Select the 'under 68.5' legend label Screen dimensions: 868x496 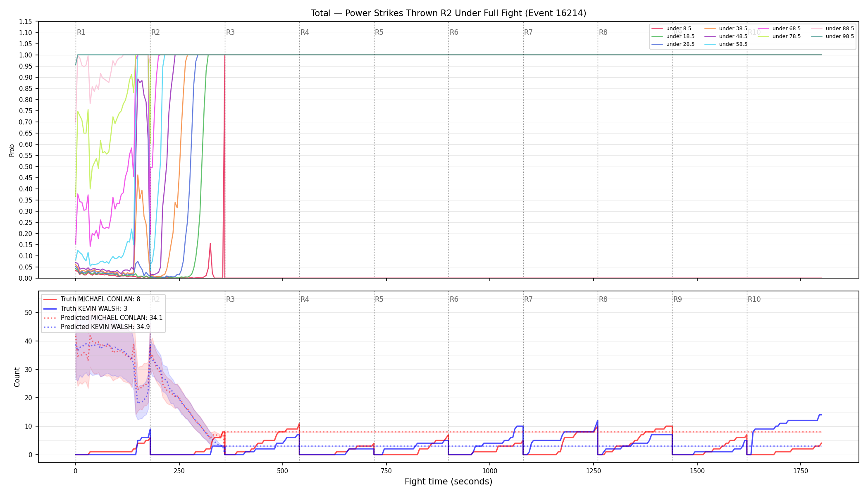(786, 29)
